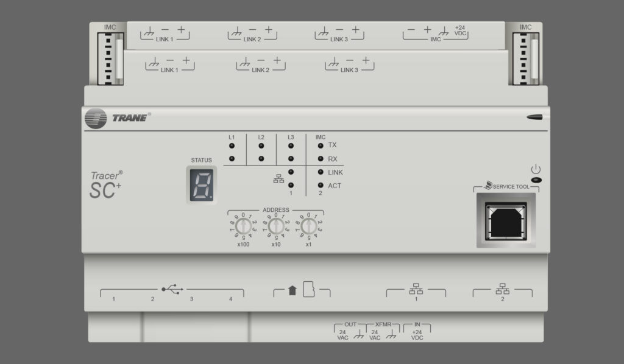
Task: Click the 'SERVICE TOOL' label
Action: pyautogui.click(x=511, y=187)
